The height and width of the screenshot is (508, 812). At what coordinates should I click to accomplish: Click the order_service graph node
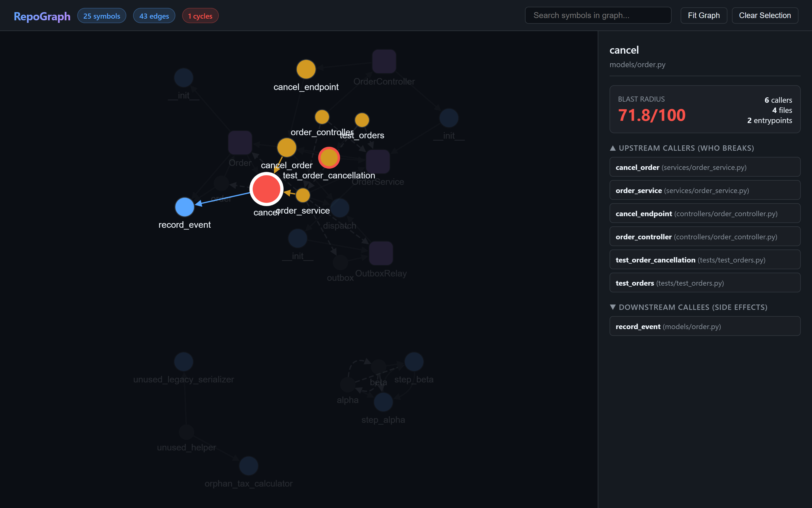[303, 195]
